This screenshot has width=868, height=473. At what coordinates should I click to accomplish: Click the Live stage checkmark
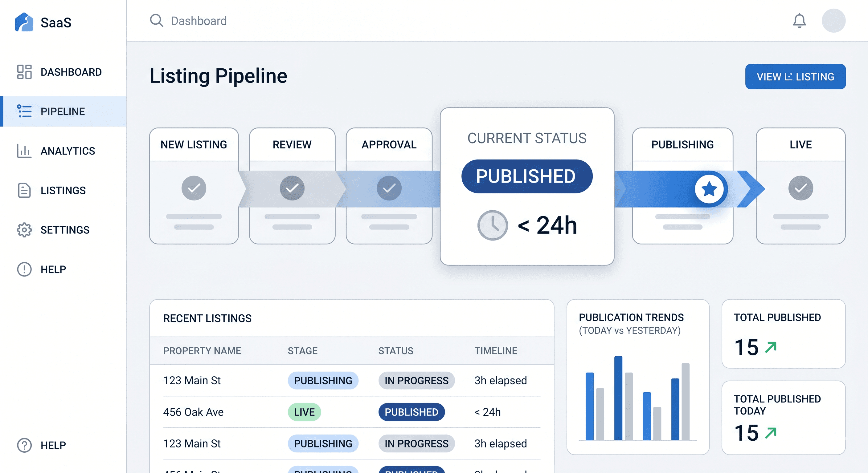[800, 188]
